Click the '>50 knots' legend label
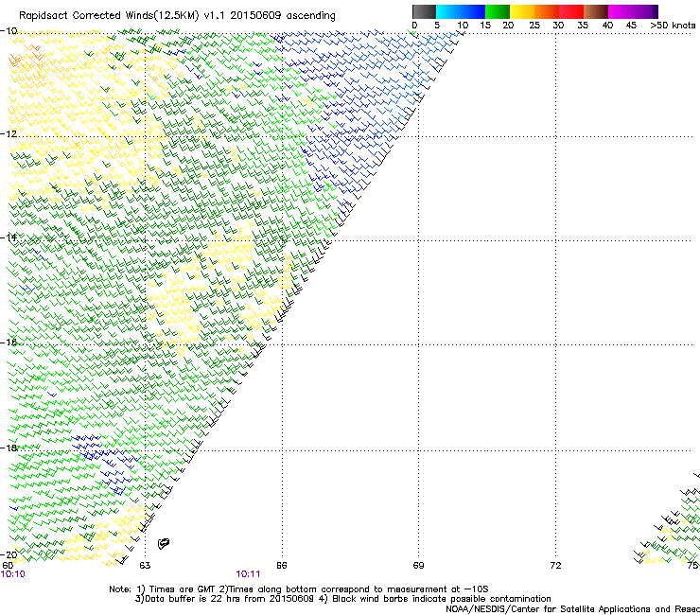 [x=673, y=26]
